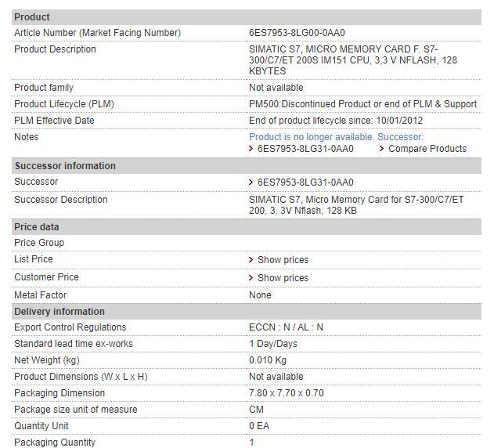Click article number 6ES7953-8LG00-0AA0 value
The image size is (494, 448).
tap(297, 33)
